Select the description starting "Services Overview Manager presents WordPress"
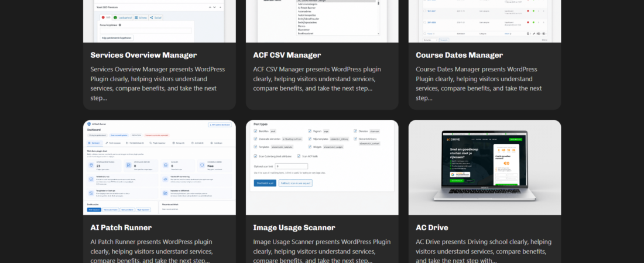 [x=157, y=84]
